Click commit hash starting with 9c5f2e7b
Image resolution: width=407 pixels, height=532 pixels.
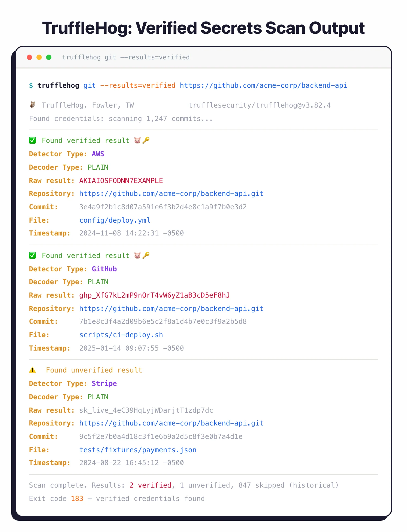tap(161, 436)
